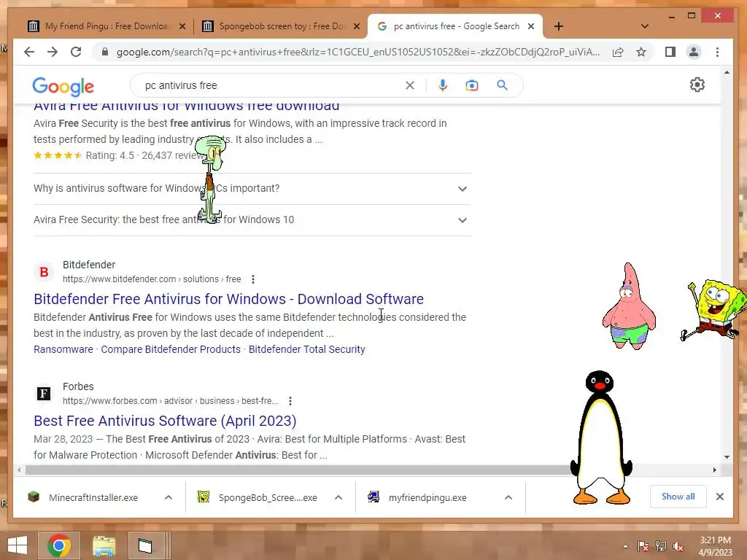Open the Chrome profile avatar menu
747x560 pixels.
click(694, 52)
